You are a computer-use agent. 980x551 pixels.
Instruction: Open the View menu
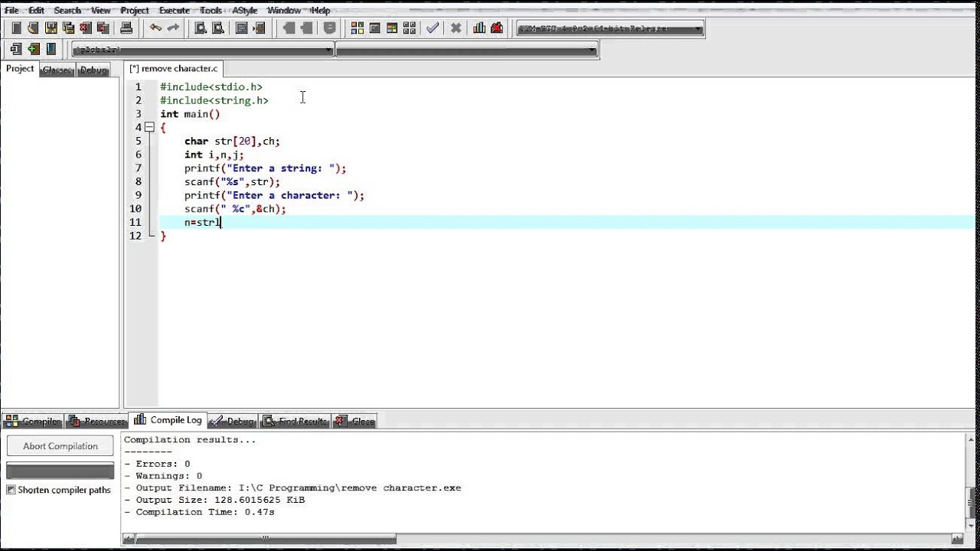tap(101, 10)
